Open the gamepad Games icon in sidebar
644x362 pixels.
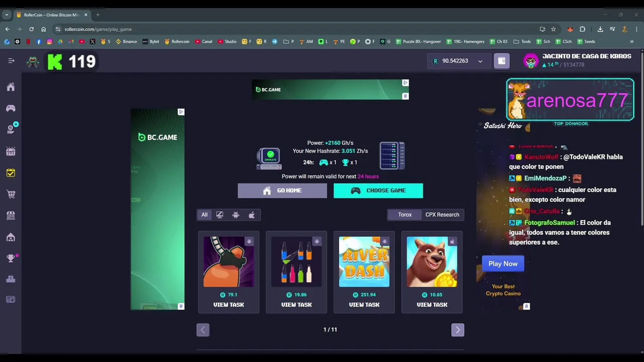(11, 108)
